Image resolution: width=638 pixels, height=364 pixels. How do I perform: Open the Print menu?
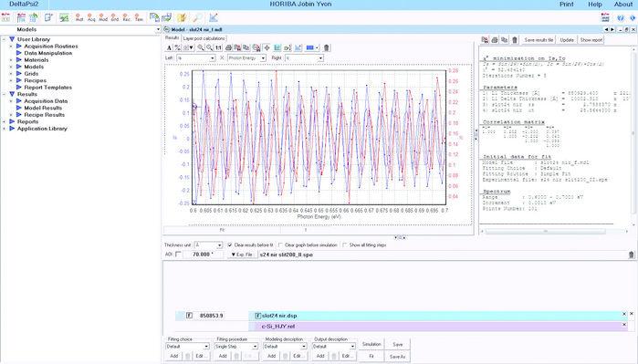[566, 5]
